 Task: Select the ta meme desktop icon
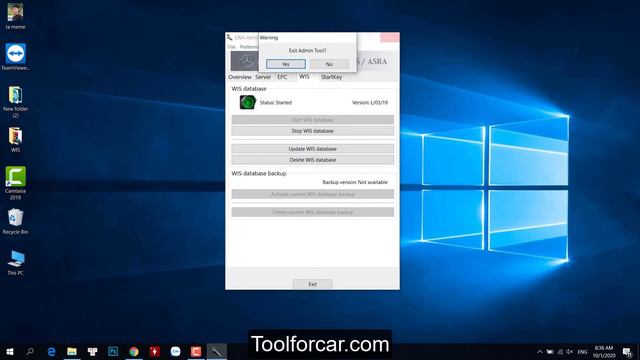(x=16, y=16)
